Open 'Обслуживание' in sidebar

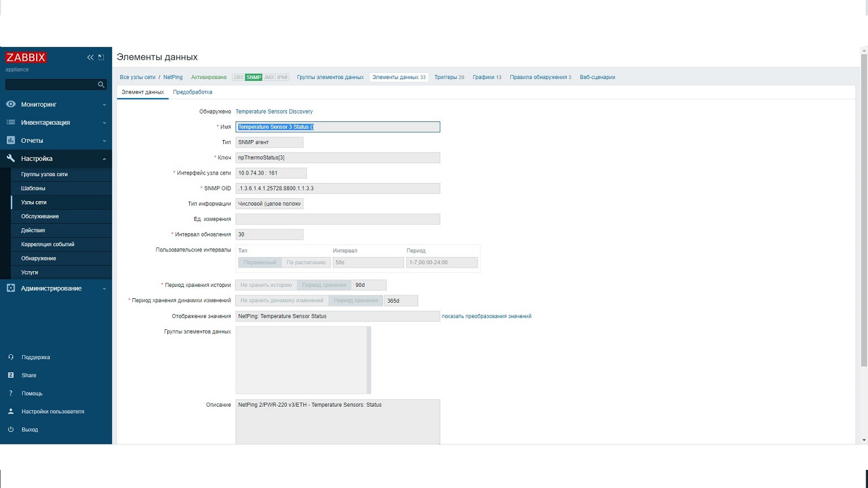[x=61, y=216]
